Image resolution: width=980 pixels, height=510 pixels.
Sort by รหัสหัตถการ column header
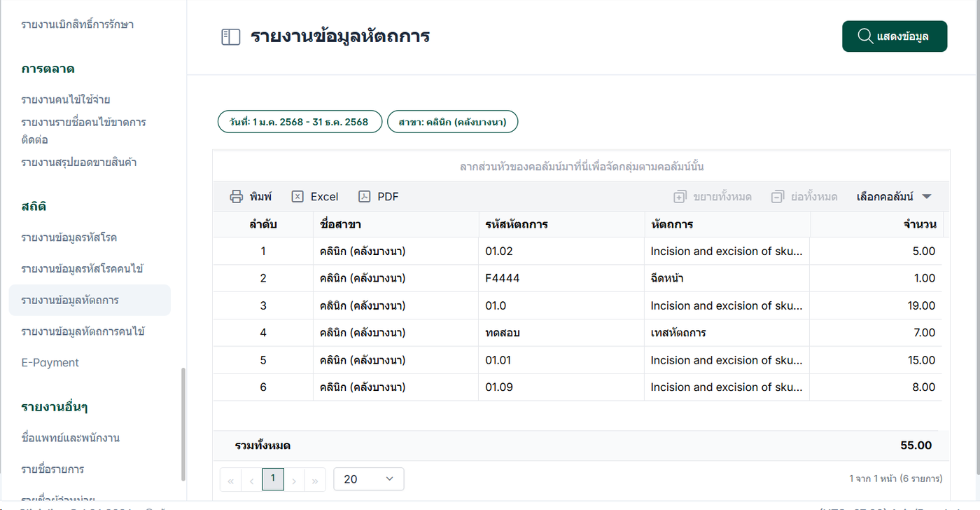click(x=561, y=224)
